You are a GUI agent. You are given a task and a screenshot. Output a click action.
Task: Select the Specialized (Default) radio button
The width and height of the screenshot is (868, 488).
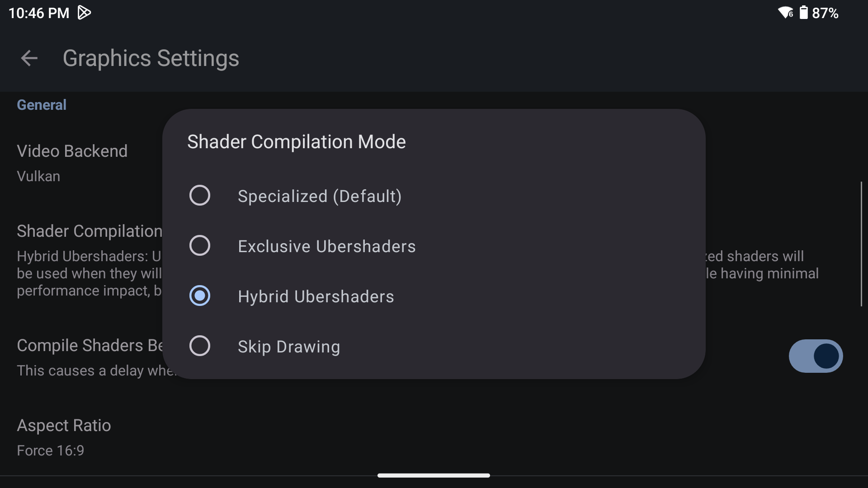click(199, 196)
